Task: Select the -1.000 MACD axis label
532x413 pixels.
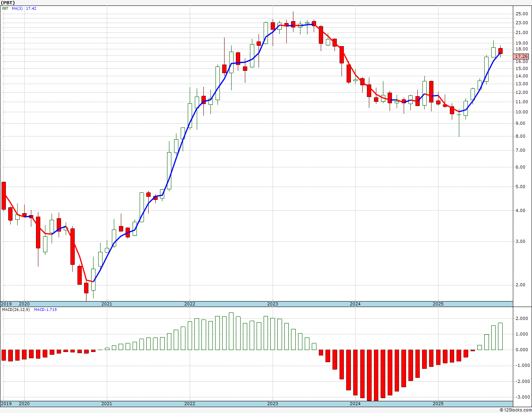Action: click(x=522, y=365)
